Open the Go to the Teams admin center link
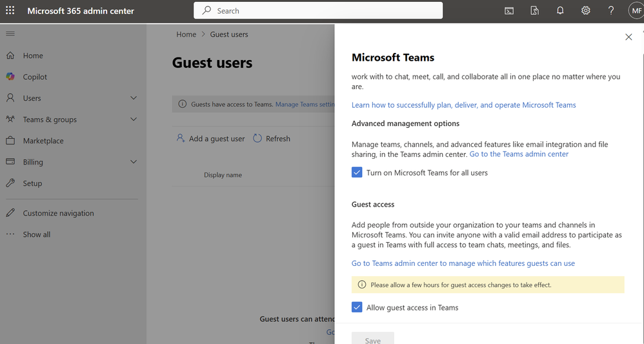 pos(519,154)
